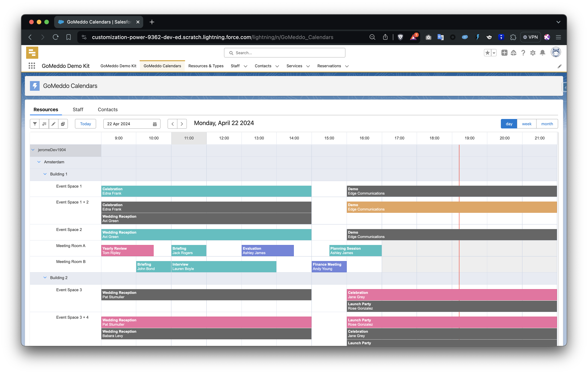Click the edit pencil icon in toolbar
588x374 pixels.
[53, 124]
